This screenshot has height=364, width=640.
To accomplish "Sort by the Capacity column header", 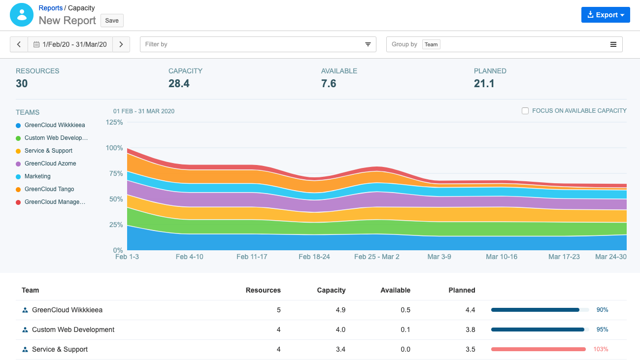I will pos(331,290).
